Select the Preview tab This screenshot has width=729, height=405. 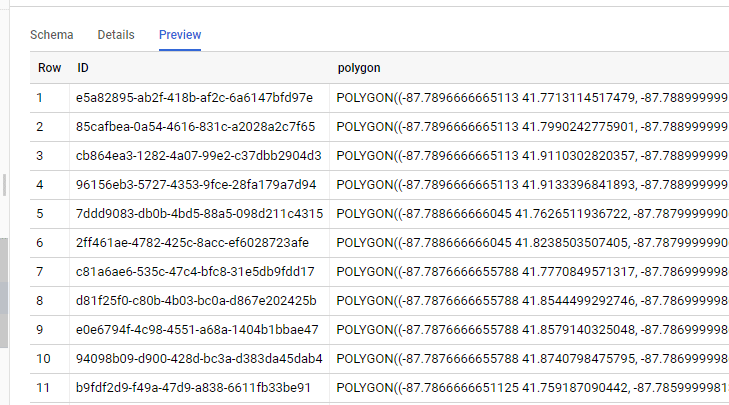[x=180, y=35]
